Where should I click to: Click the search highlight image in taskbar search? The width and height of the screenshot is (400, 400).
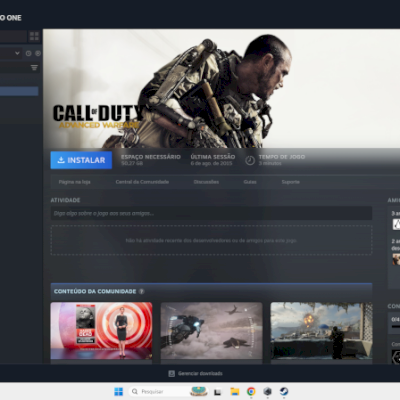pos(199,391)
